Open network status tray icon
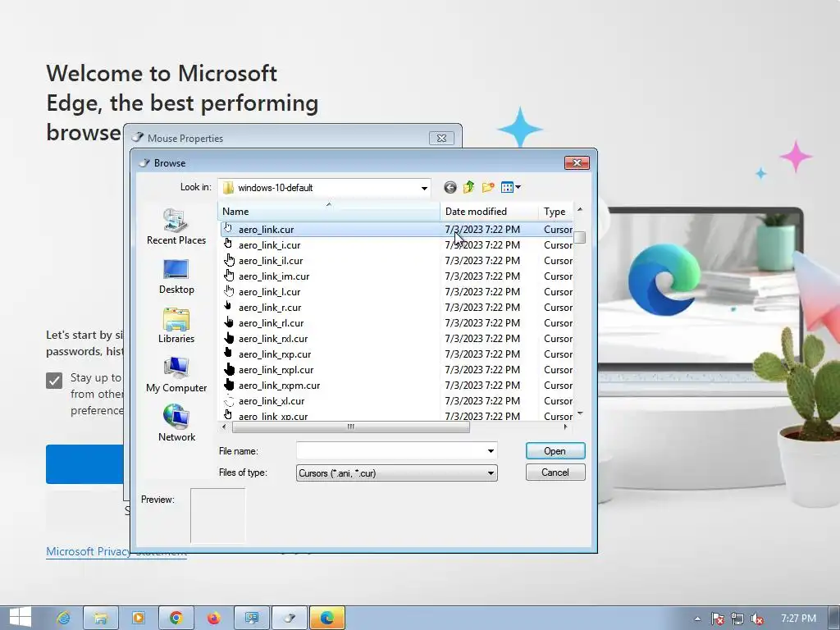 (737, 619)
